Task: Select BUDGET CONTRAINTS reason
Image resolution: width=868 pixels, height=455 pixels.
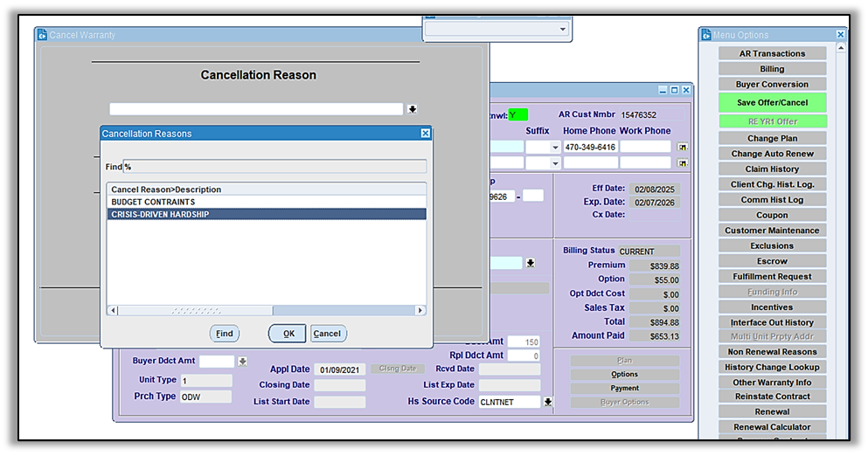Action: coord(266,202)
